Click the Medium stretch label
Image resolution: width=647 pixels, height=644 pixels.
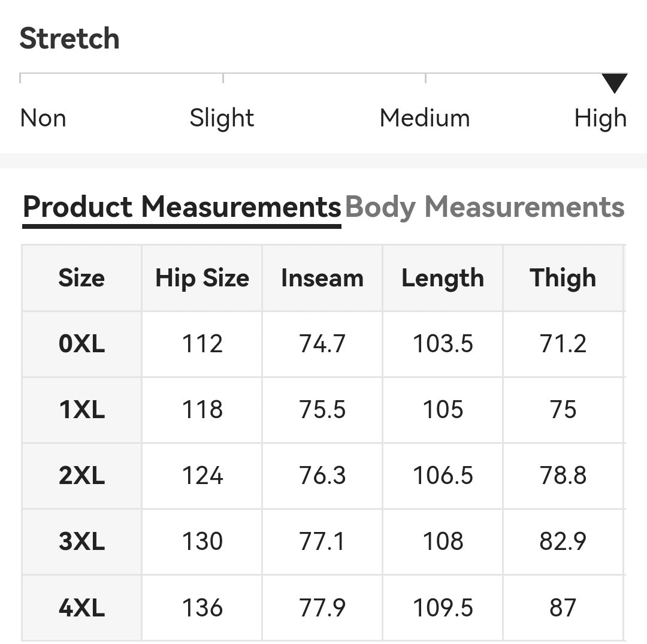tap(425, 118)
